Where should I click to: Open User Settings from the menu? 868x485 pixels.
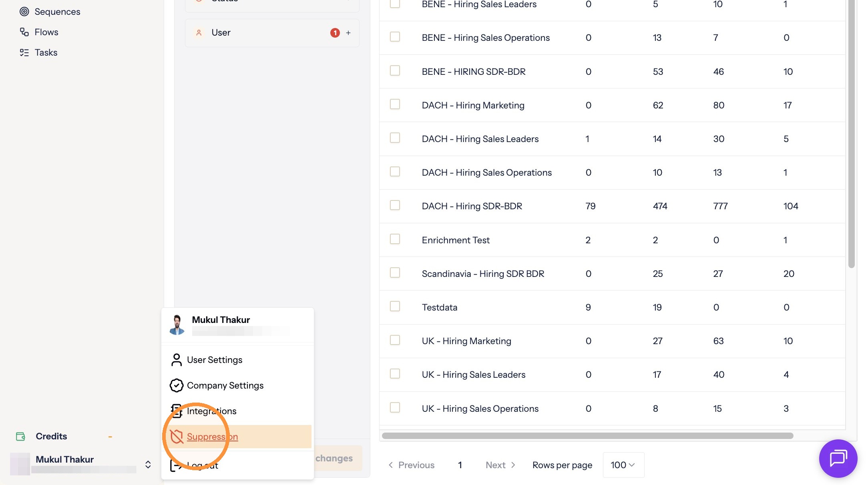pyautogui.click(x=237, y=360)
